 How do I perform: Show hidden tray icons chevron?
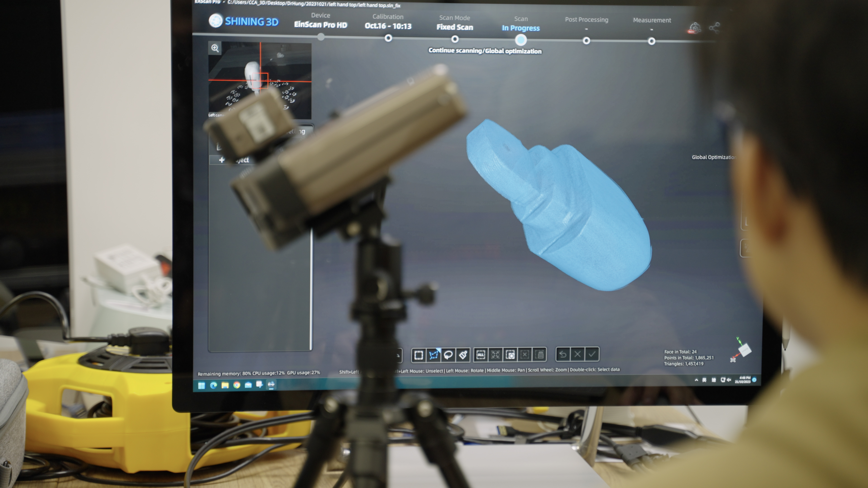696,380
